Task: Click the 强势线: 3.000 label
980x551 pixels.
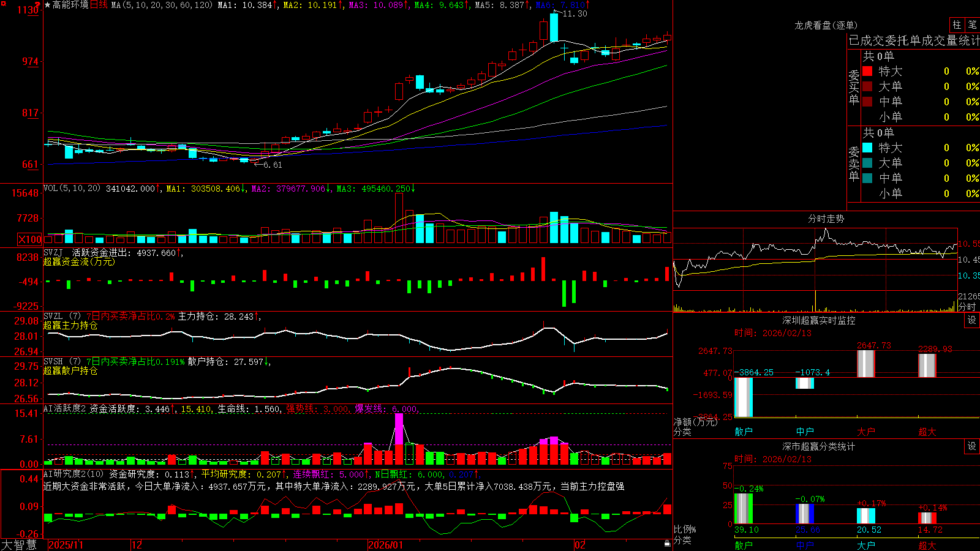Action: click(x=317, y=409)
